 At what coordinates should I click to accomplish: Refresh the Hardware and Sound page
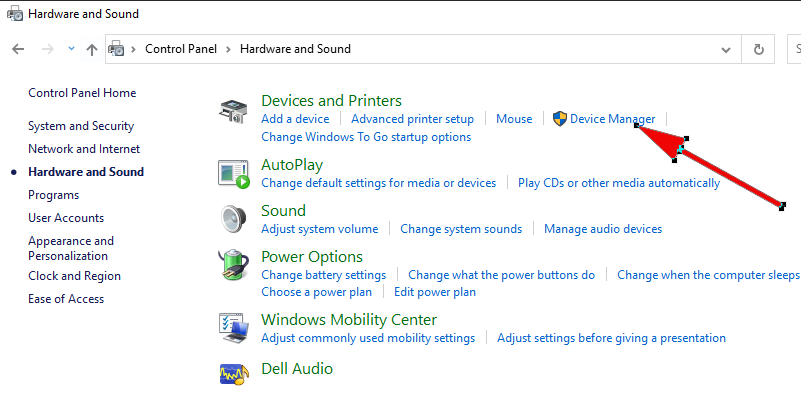[x=759, y=49]
